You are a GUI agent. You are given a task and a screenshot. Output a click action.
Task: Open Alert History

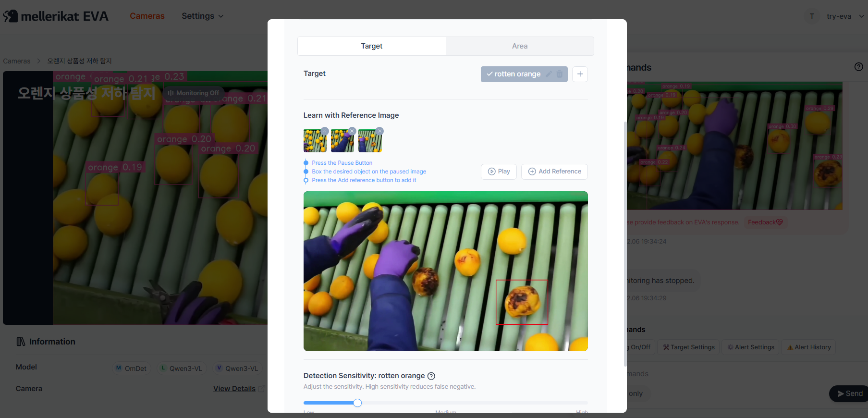pos(809,347)
